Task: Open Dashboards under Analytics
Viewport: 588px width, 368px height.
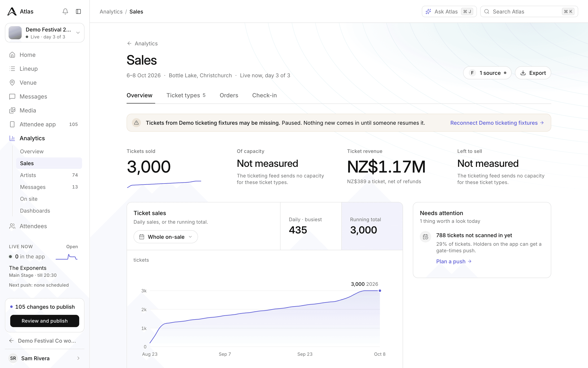Action: 49,211
